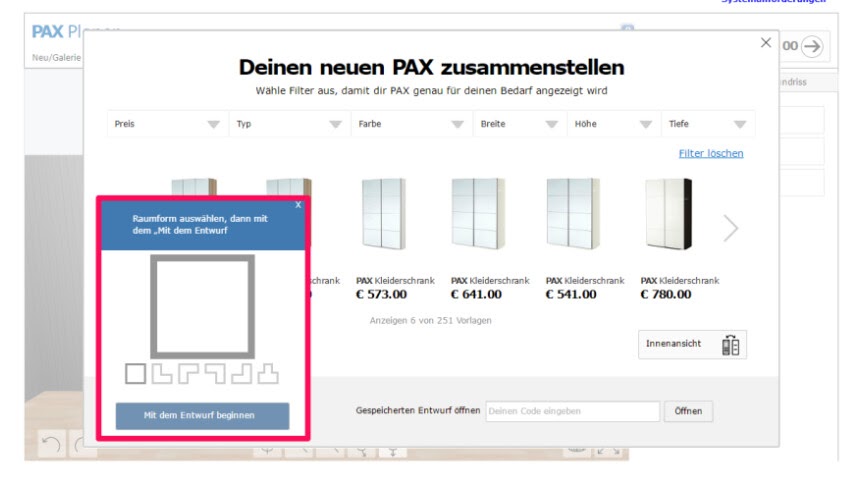
Task: Click 'PAX Kleiderschrank' title above € 573.00
Action: 395,280
